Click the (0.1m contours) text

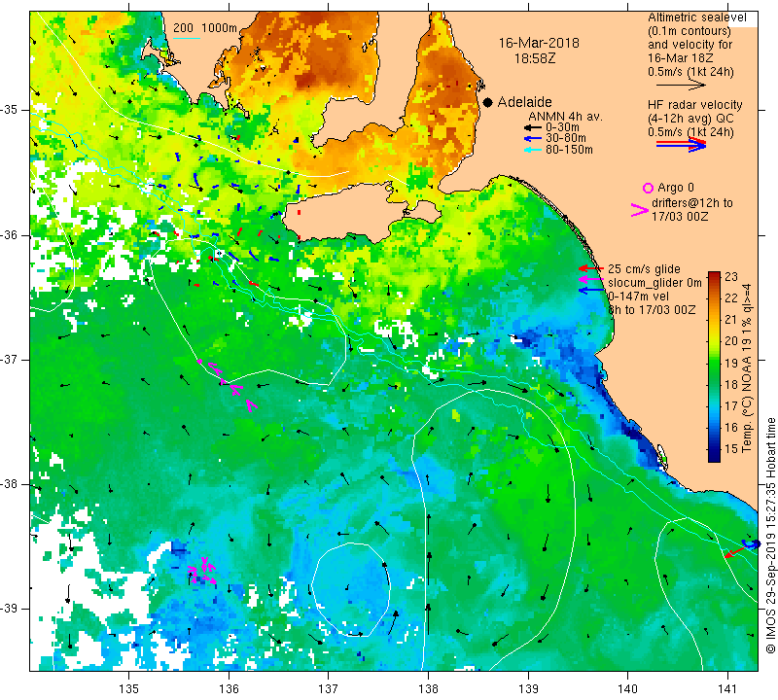coord(689,31)
